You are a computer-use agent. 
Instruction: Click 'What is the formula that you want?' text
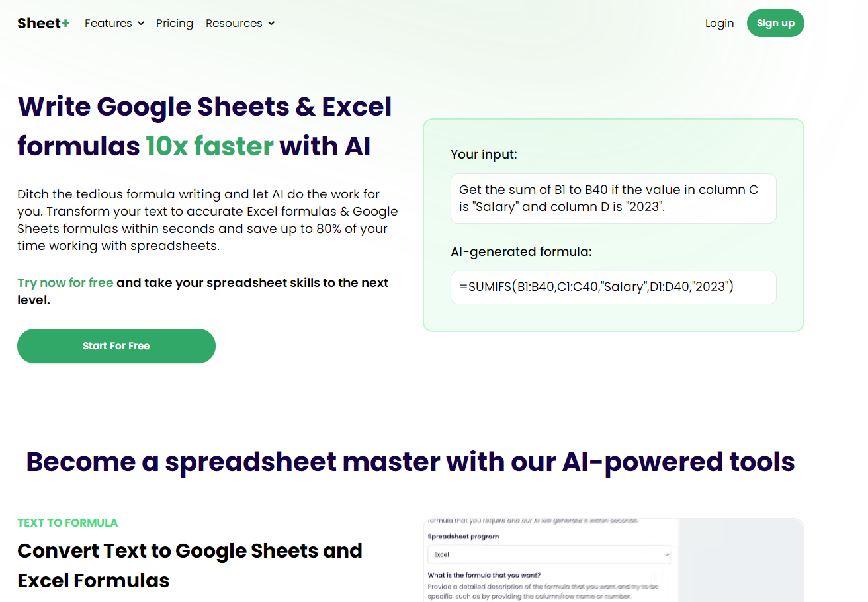[x=484, y=575]
